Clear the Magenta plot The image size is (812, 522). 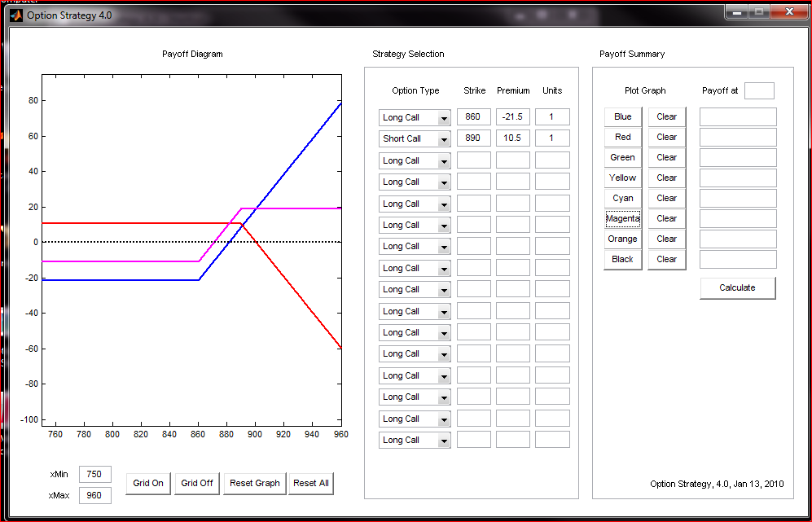tap(666, 218)
